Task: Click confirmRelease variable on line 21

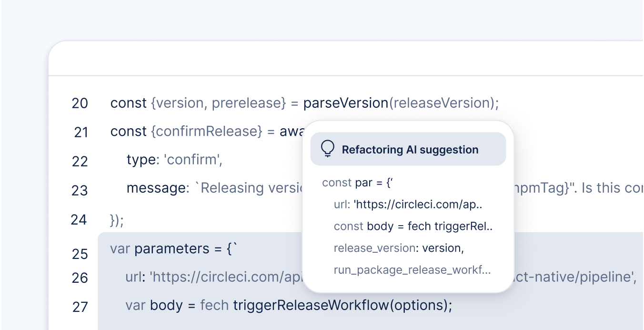Action: pyautogui.click(x=207, y=132)
